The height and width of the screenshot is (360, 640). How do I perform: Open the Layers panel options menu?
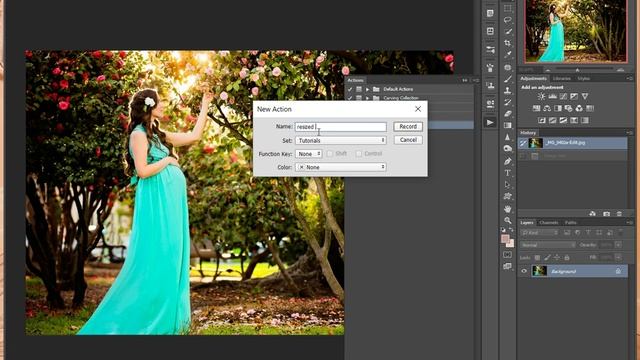pyautogui.click(x=629, y=222)
